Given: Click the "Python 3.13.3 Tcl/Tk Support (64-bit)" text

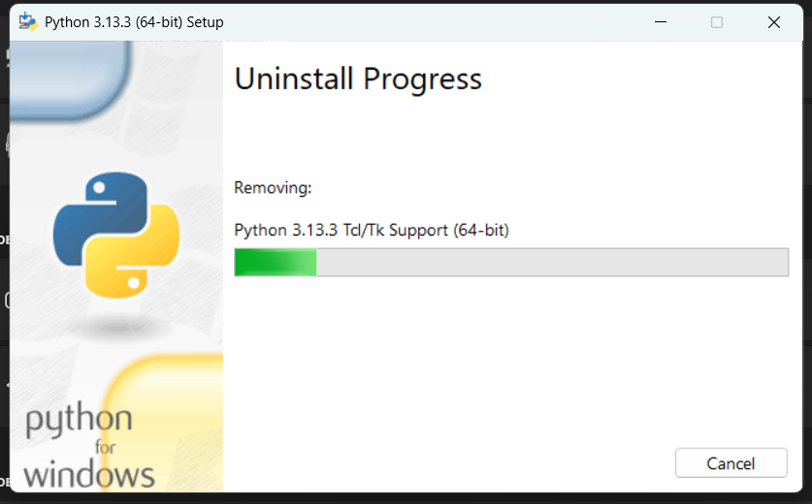Looking at the screenshot, I should [372, 230].
